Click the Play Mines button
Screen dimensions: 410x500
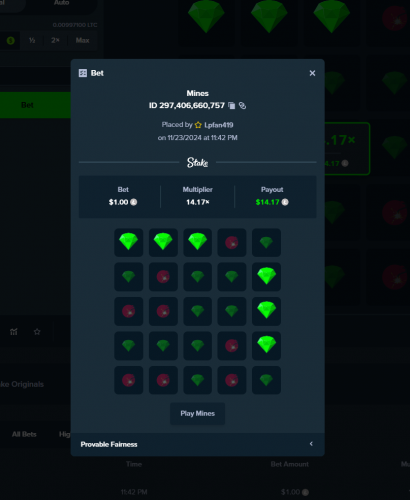click(x=197, y=413)
